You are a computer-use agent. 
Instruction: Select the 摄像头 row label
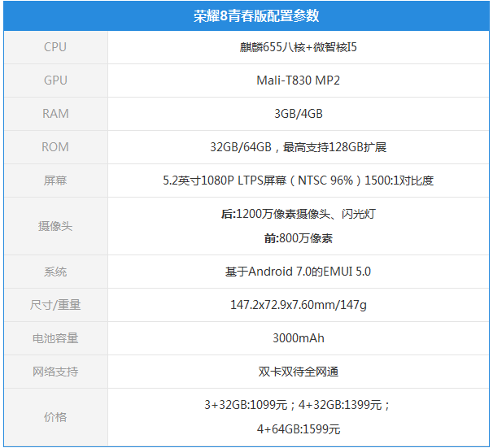tap(55, 226)
